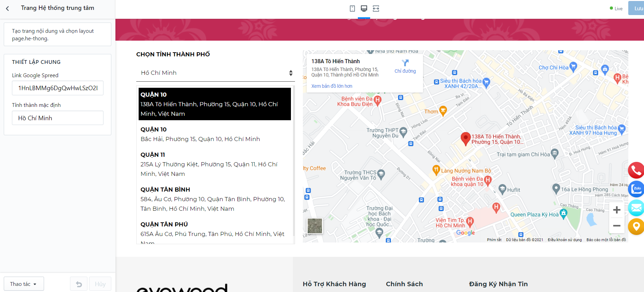
Task: Open Điều khoản sử dụng link
Action: (565, 240)
